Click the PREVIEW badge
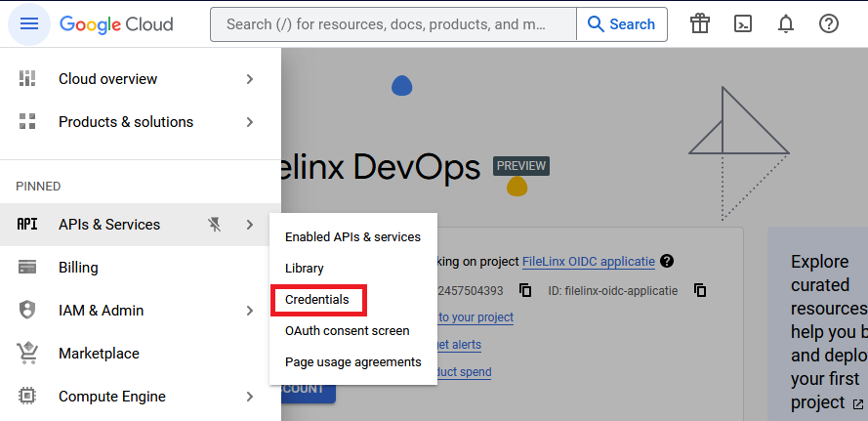Screen dimensions: 868x421 pos(521,166)
